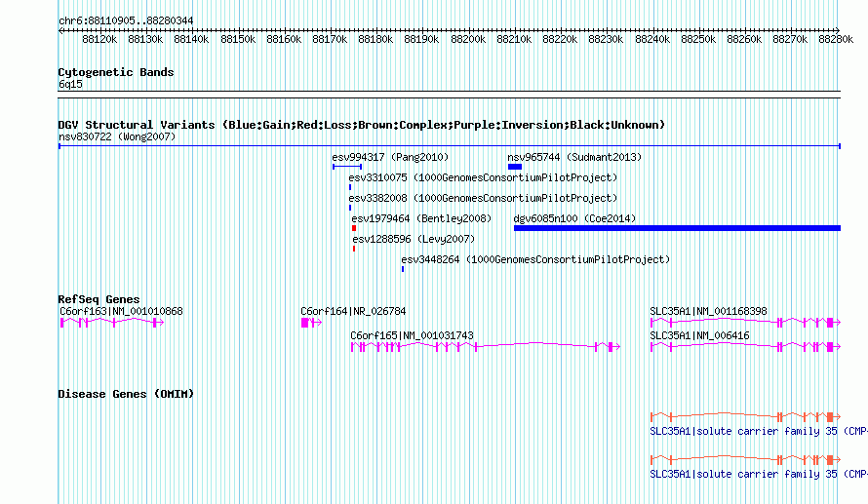The height and width of the screenshot is (504, 868).
Task: Click the 88280k ruler tick label
Action: point(836,39)
